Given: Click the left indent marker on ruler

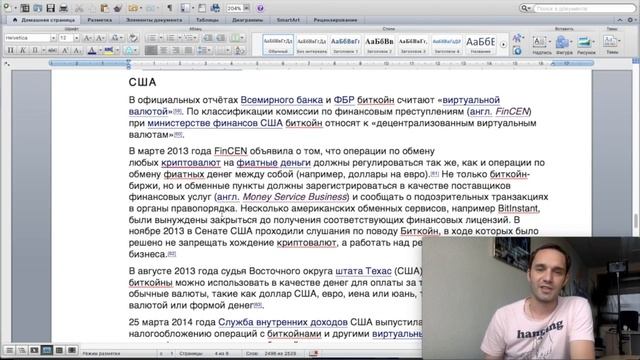Looking at the screenshot, I should click(129, 65).
